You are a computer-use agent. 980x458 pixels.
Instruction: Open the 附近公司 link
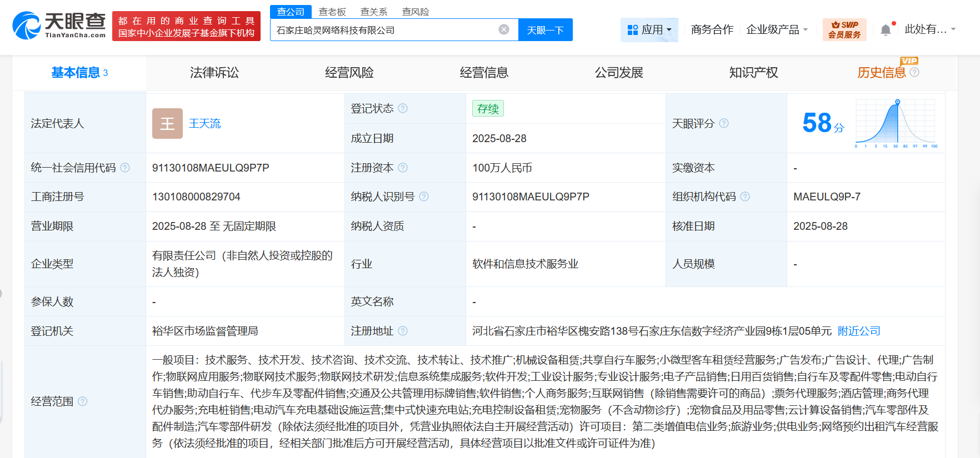859,331
